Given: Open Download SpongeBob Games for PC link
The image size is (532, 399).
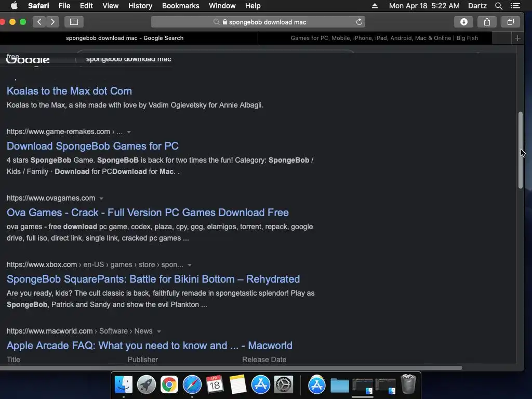Looking at the screenshot, I should 92,146.
